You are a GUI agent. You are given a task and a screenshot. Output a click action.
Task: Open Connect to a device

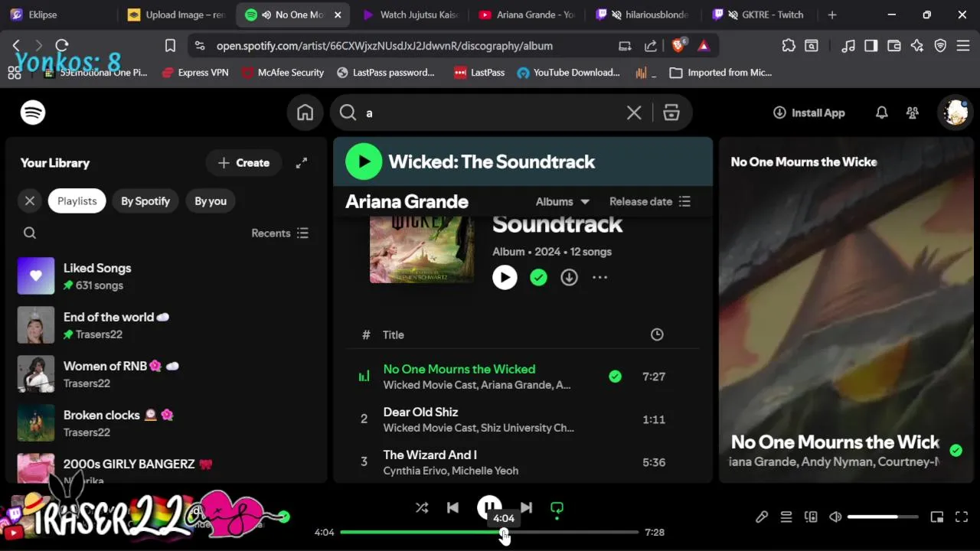click(x=811, y=517)
